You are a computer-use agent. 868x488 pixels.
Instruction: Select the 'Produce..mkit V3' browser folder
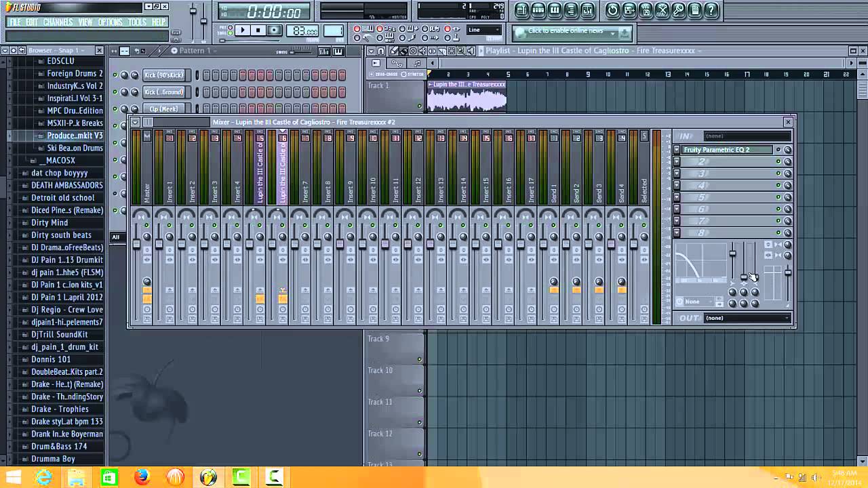coord(75,136)
